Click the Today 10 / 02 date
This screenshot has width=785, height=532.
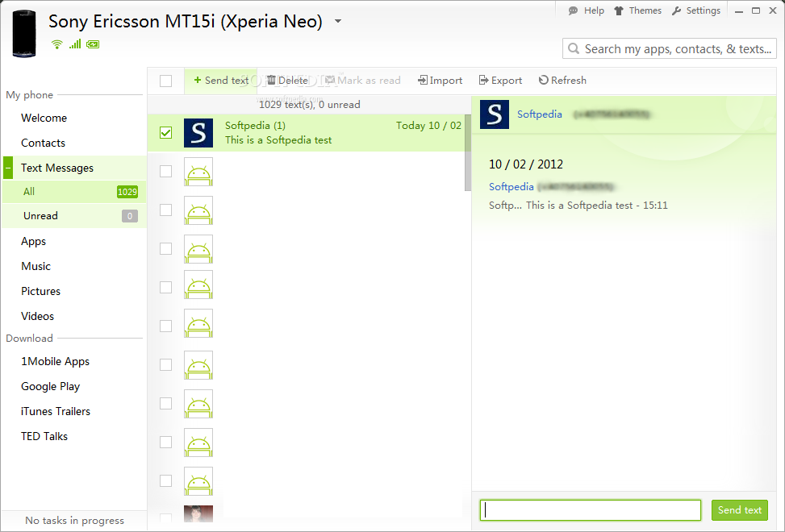[428, 126]
